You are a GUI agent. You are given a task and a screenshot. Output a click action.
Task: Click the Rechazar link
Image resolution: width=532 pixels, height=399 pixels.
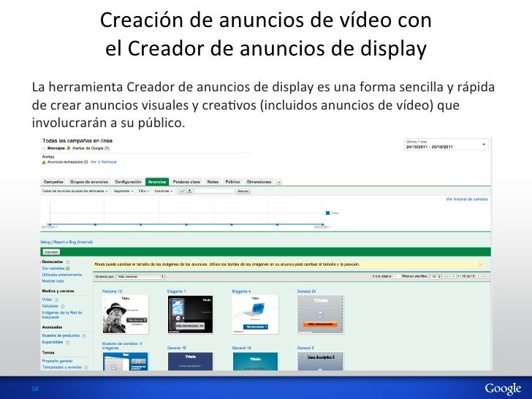click(x=109, y=162)
